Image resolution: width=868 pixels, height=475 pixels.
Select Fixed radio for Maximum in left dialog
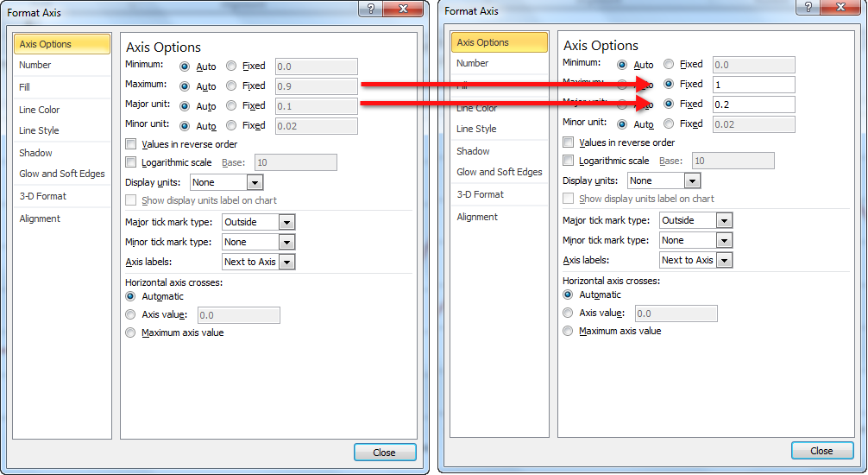(x=231, y=86)
